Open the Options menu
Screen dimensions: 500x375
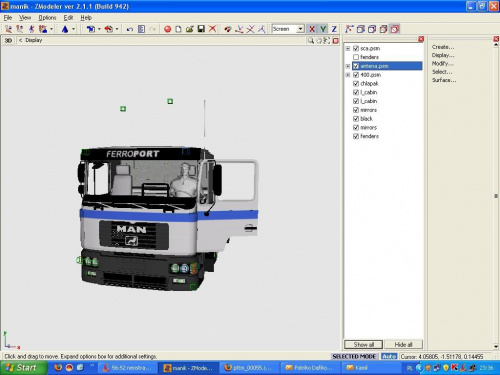click(x=47, y=18)
